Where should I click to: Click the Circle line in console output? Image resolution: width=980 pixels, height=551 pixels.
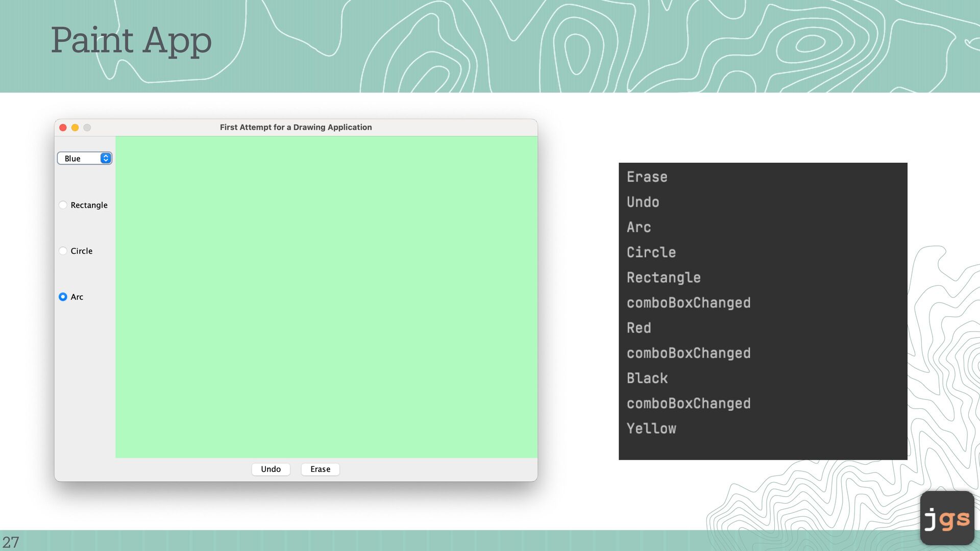651,253
